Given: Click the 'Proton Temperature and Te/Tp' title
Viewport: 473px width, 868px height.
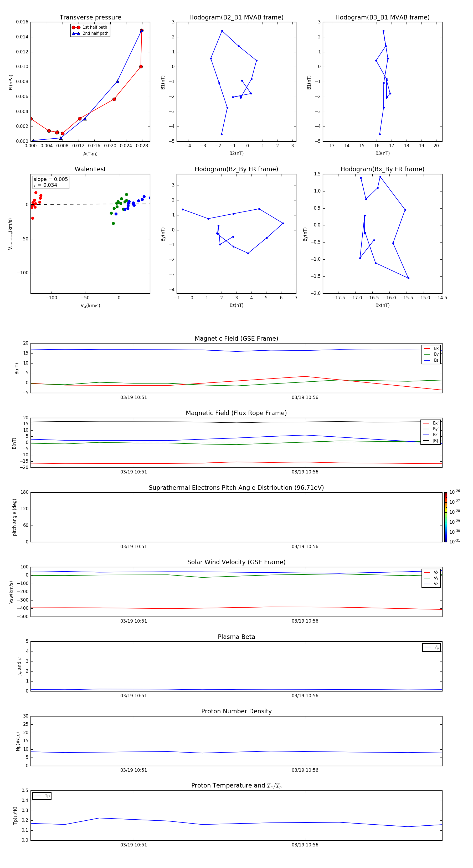Looking at the screenshot, I should coord(236,785).
